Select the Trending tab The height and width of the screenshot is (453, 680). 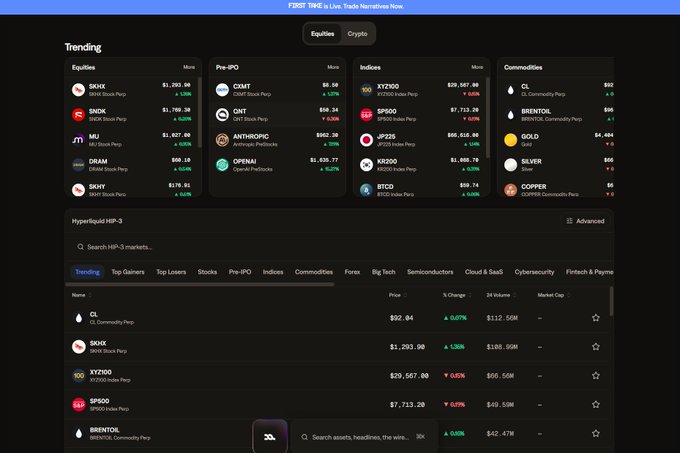87,272
